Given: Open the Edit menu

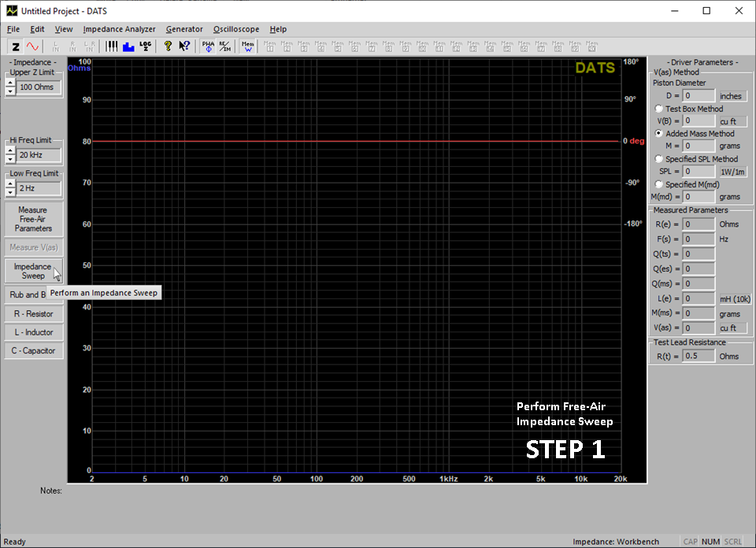Looking at the screenshot, I should 37,29.
